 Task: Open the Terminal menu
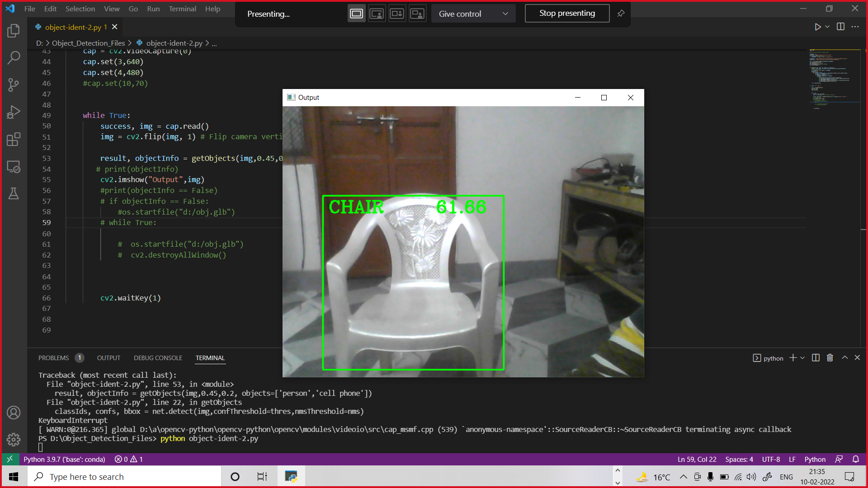tap(182, 9)
